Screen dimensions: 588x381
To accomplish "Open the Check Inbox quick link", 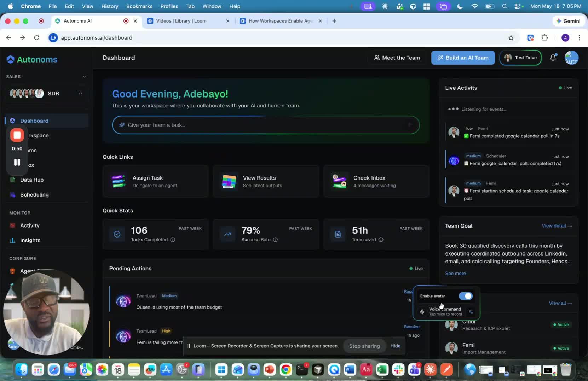I will click(x=376, y=181).
